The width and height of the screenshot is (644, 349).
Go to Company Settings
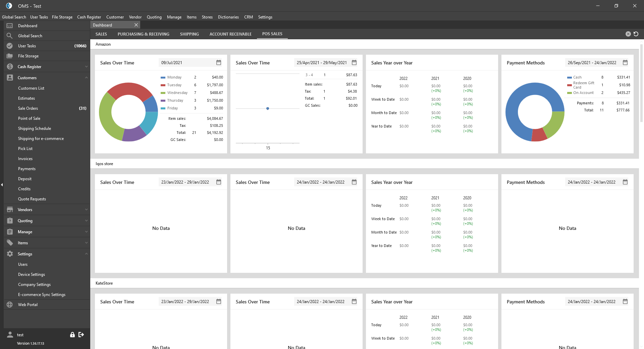click(34, 285)
